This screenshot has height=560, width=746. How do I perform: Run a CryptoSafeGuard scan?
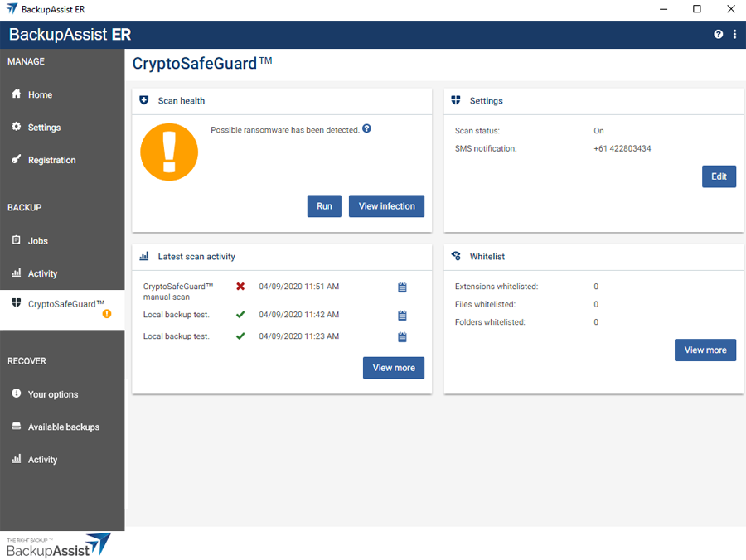coord(324,205)
